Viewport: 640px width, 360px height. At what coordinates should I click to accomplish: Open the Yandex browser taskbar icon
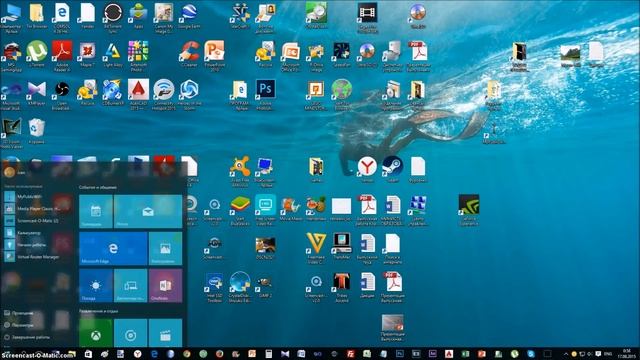(x=138, y=354)
